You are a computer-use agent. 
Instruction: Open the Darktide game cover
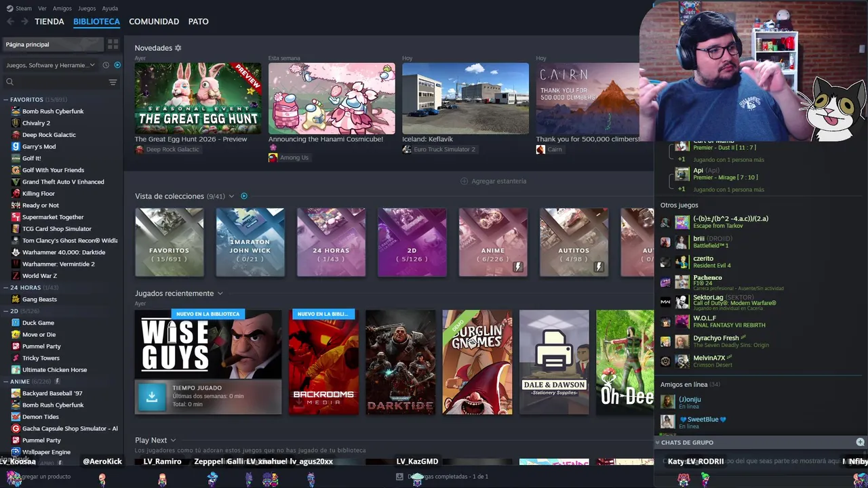click(x=400, y=362)
